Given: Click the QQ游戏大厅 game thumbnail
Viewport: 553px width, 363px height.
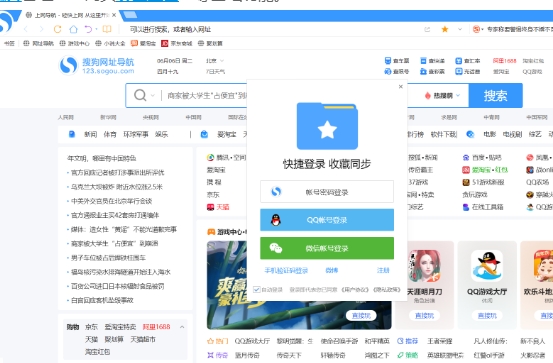Looking at the screenshot, I should pos(487,266).
